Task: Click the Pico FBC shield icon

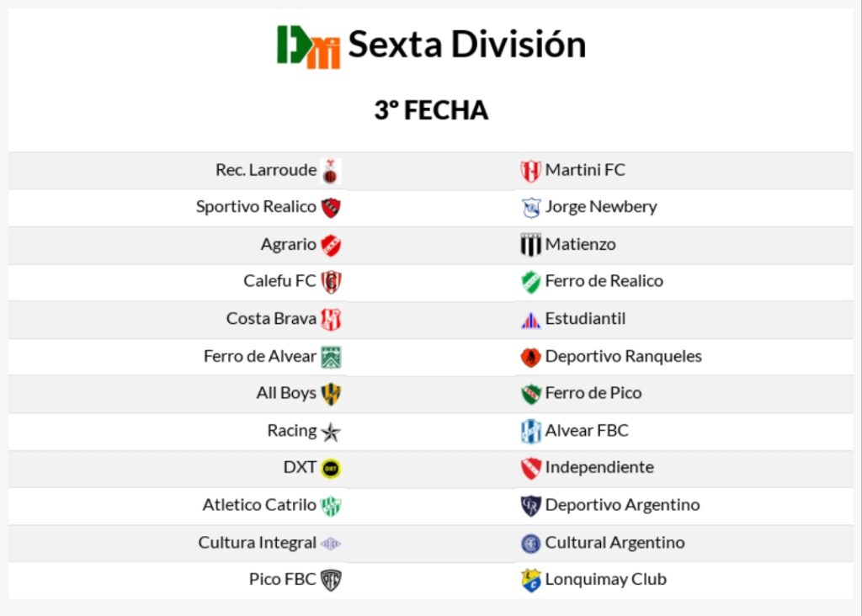Action: 331,580
